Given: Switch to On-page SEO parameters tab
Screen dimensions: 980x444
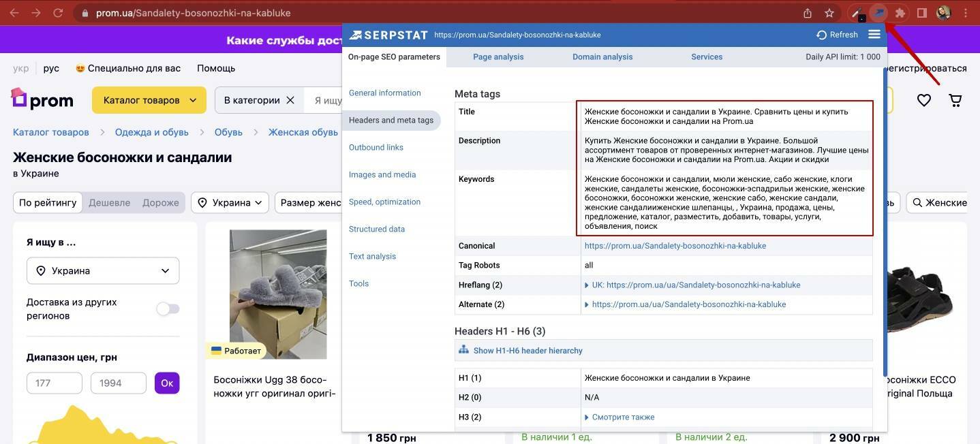Looking at the screenshot, I should (x=394, y=57).
